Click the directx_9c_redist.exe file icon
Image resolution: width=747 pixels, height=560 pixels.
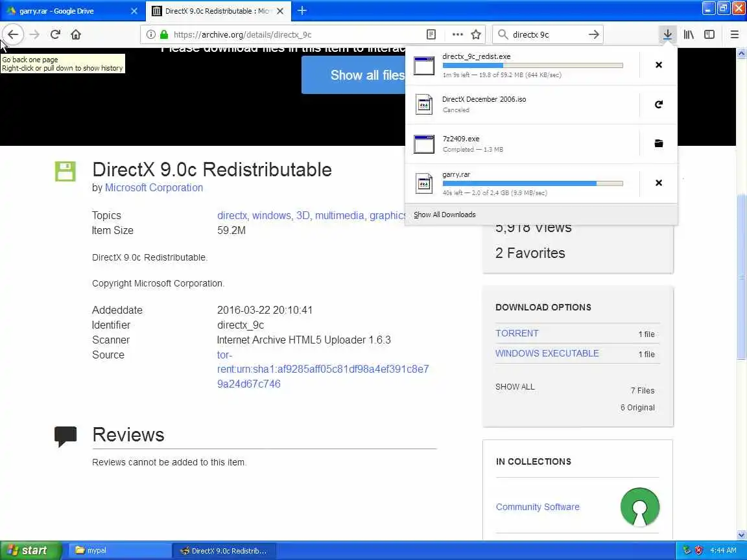(x=424, y=65)
